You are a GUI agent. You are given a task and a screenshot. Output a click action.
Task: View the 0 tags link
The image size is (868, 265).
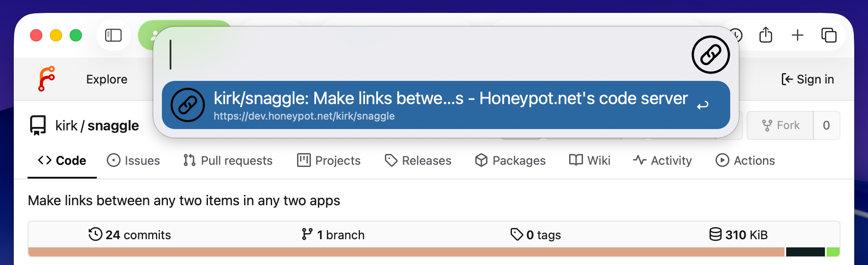(536, 235)
